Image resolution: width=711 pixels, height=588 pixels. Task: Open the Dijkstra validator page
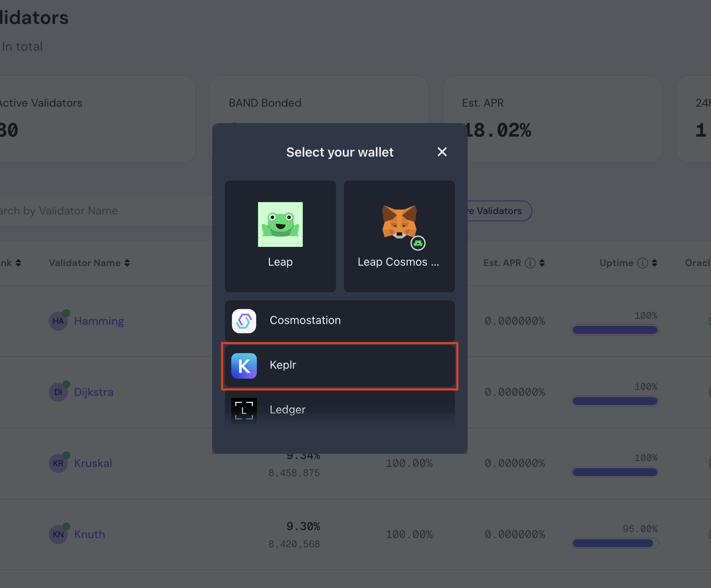point(93,392)
